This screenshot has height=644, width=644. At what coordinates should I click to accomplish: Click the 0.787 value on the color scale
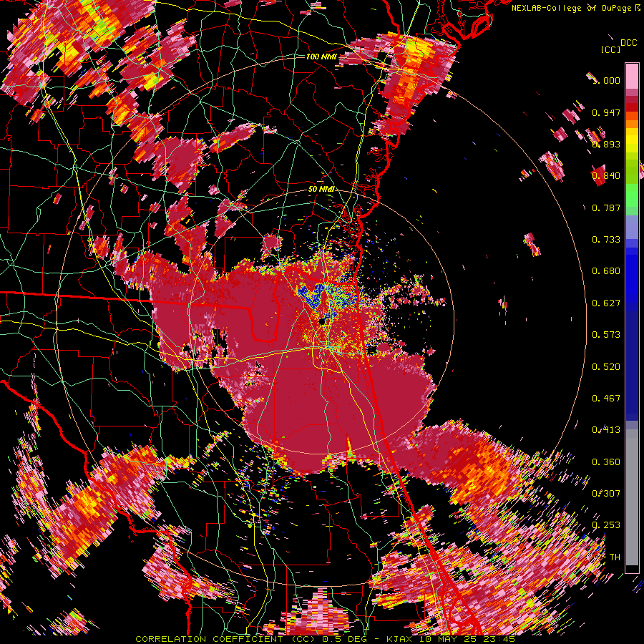click(606, 208)
